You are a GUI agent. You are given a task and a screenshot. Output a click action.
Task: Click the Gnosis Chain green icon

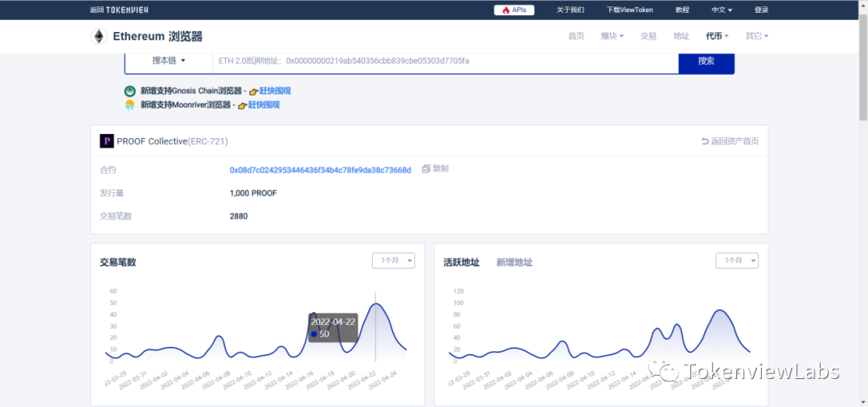click(x=129, y=92)
